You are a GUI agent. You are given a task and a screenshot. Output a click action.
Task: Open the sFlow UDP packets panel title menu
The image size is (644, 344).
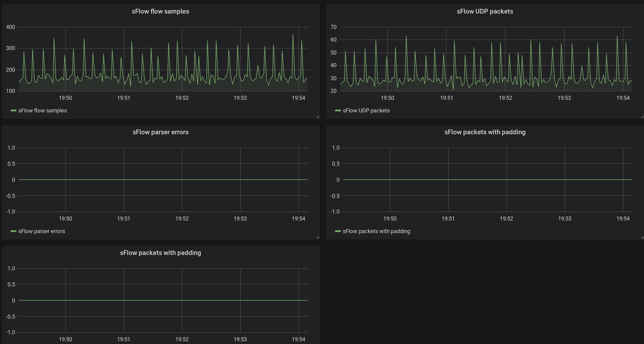485,12
